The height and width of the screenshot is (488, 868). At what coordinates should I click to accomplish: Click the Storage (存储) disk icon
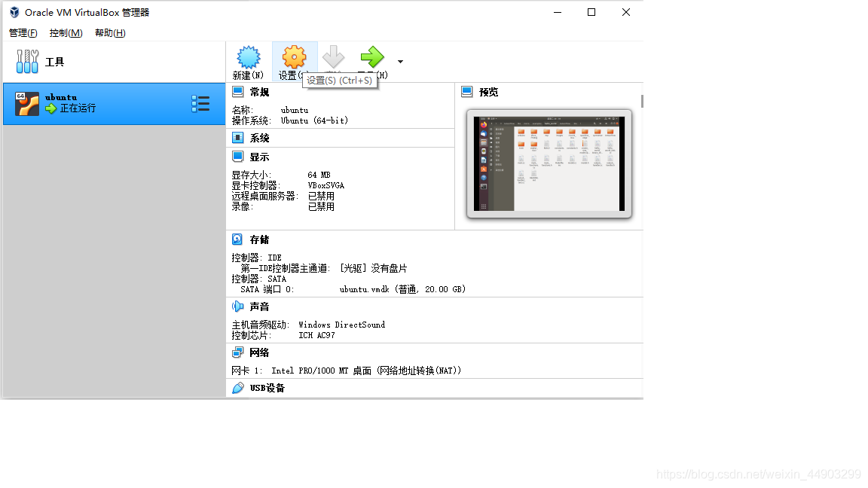pyautogui.click(x=237, y=239)
